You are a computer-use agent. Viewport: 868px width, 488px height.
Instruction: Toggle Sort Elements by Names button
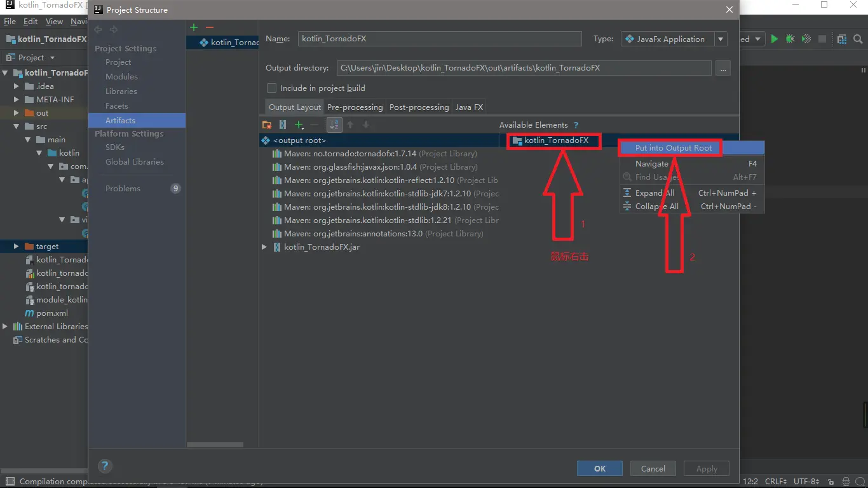(334, 125)
